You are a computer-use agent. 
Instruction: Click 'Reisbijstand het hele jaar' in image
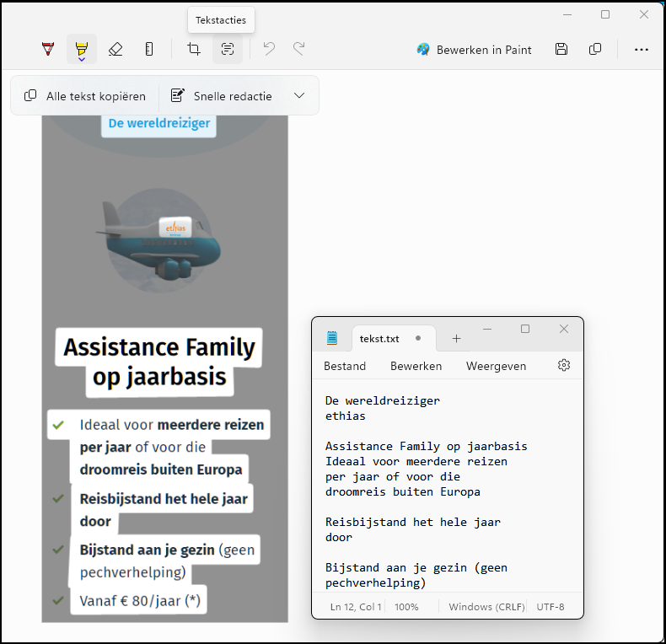pos(164,499)
